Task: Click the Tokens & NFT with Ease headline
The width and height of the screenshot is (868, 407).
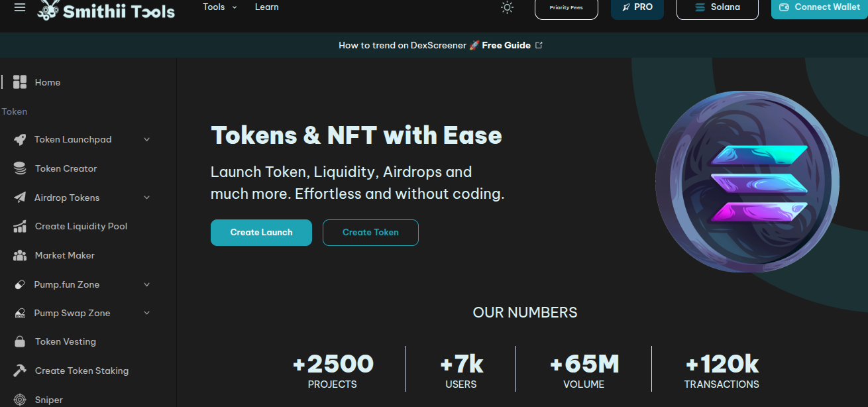Action: [356, 135]
